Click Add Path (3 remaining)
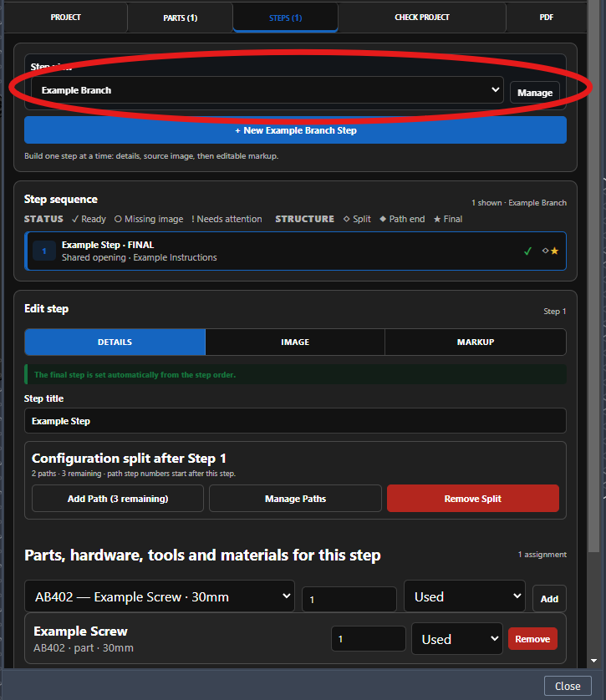 (118, 498)
